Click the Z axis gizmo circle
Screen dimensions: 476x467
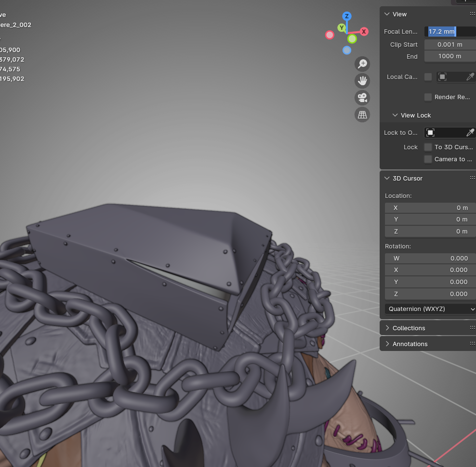347,16
